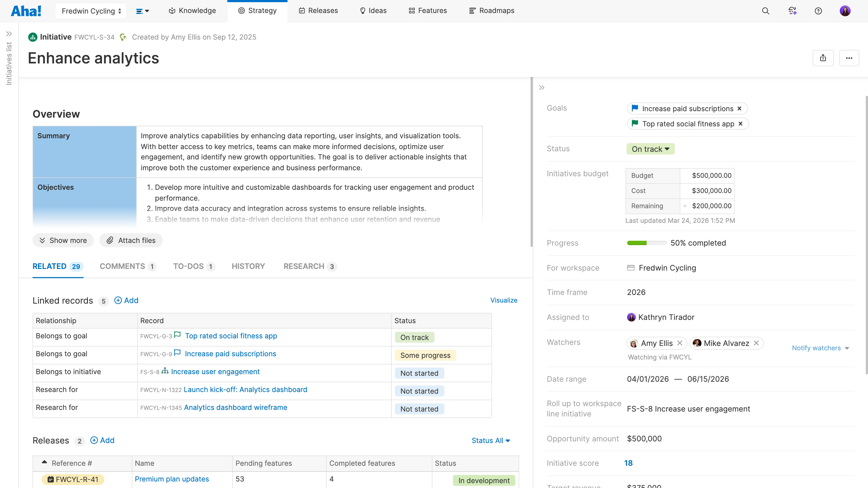Remove Increase paid subscriptions goal tag
This screenshot has height=488, width=868.
739,108
